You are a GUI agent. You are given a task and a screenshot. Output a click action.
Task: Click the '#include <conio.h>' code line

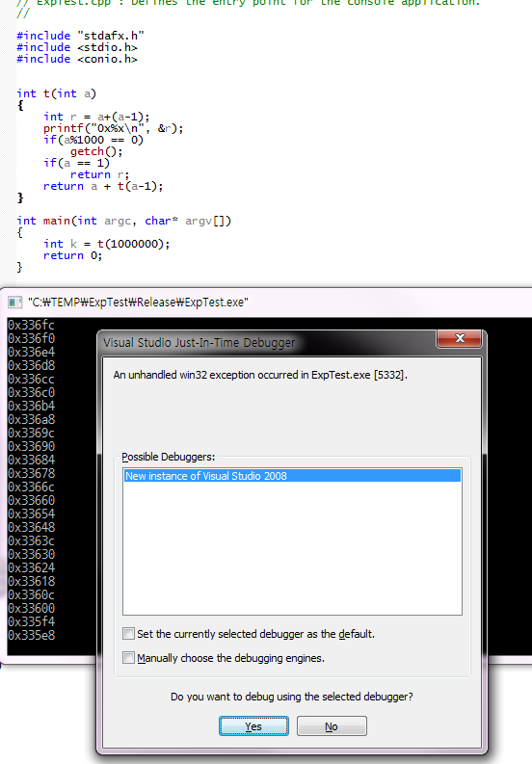[77, 59]
